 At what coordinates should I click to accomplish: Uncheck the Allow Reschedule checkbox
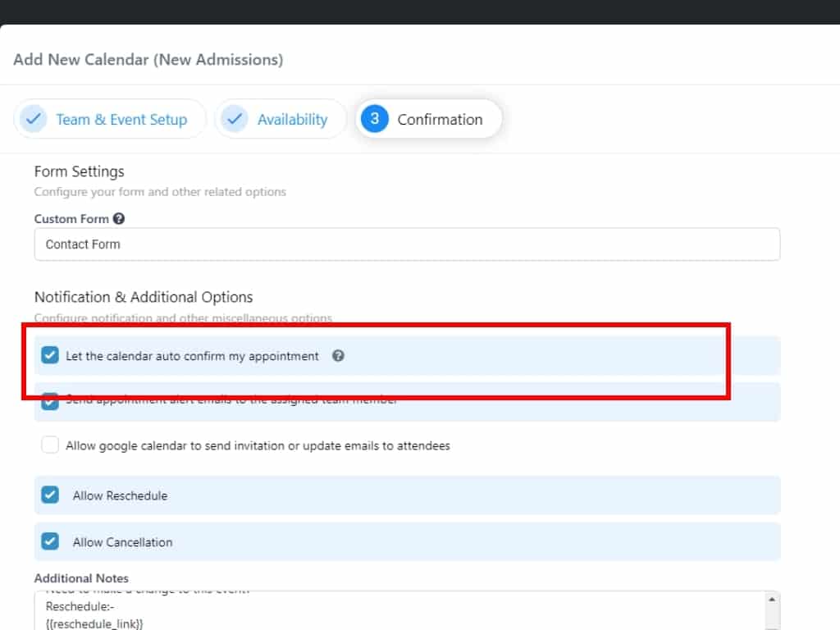click(x=50, y=495)
